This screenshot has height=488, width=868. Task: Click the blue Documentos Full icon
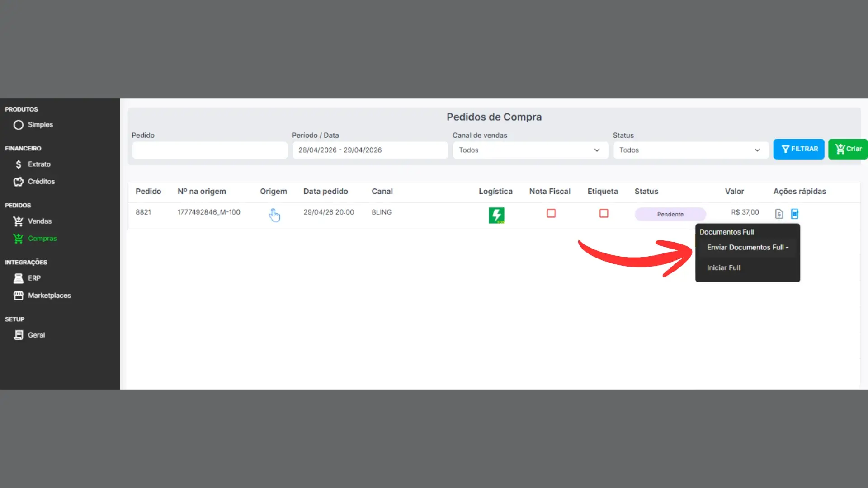point(795,214)
